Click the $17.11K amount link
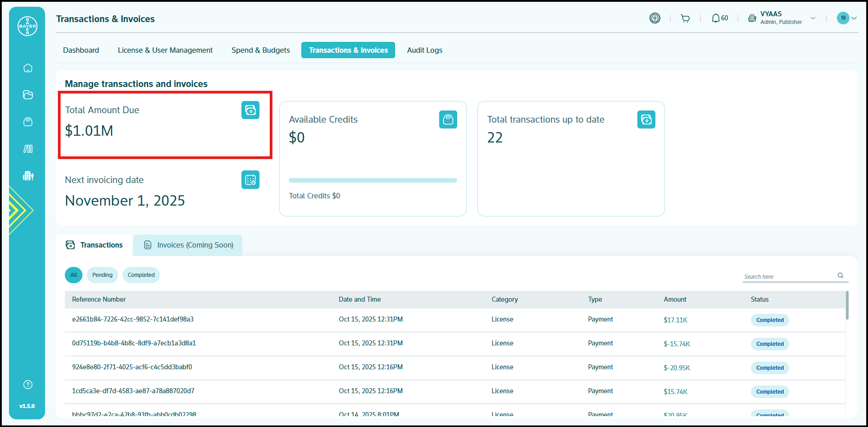The image size is (868, 427). click(675, 320)
